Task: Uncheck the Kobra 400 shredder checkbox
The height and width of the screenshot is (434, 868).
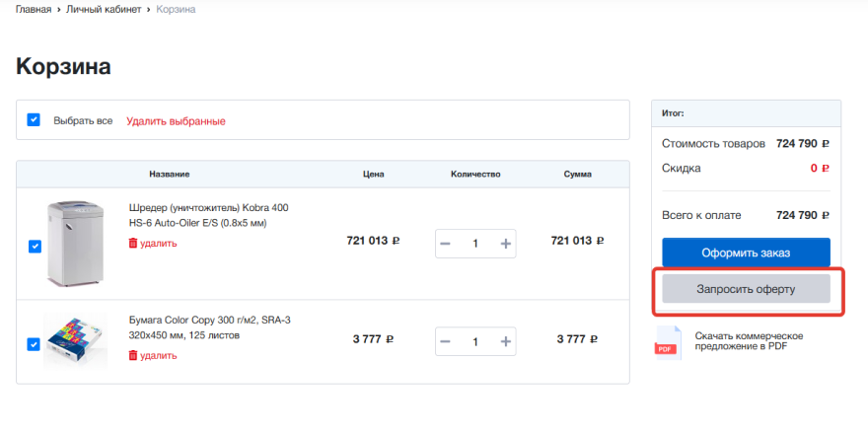Action: 35,247
